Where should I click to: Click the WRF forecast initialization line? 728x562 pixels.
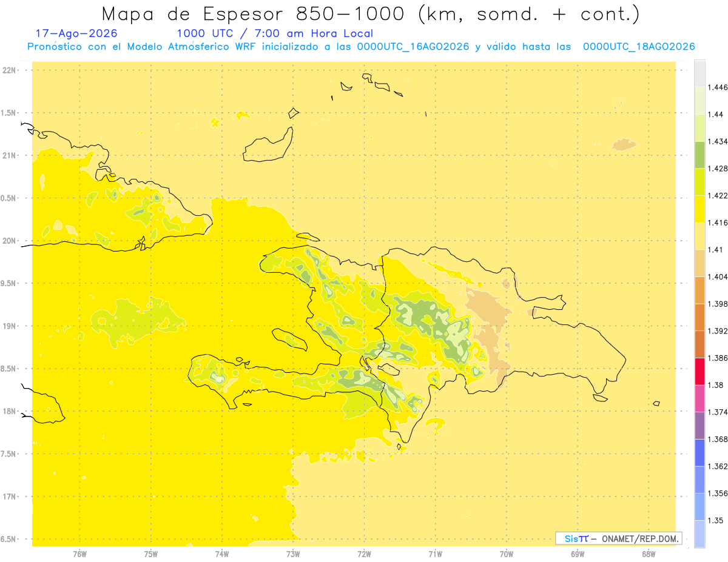click(361, 47)
